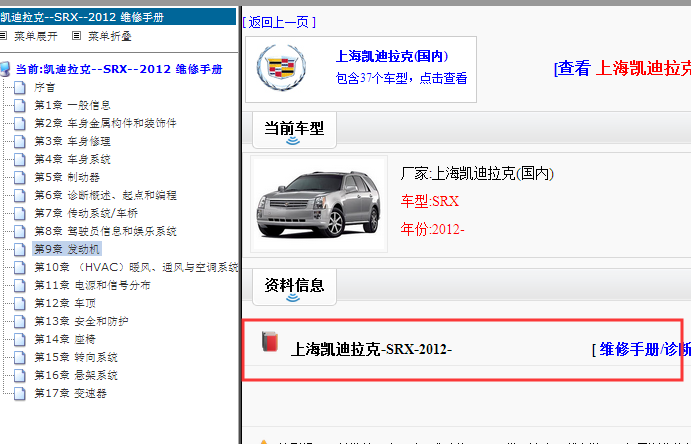Open 第6章 诊断概述、起点和编程
The image size is (691, 444).
tap(105, 196)
